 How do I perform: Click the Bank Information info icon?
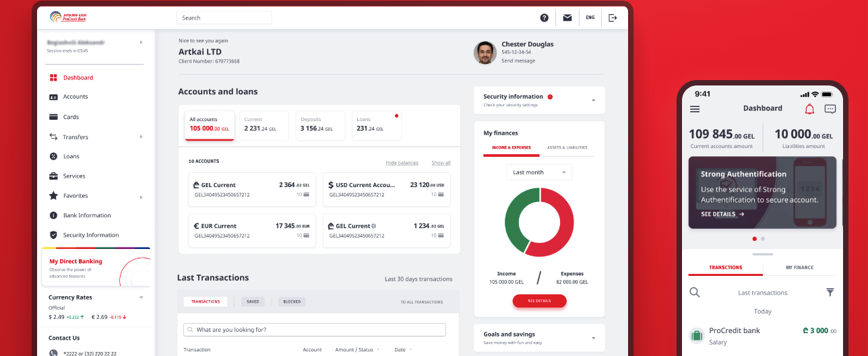(x=53, y=215)
